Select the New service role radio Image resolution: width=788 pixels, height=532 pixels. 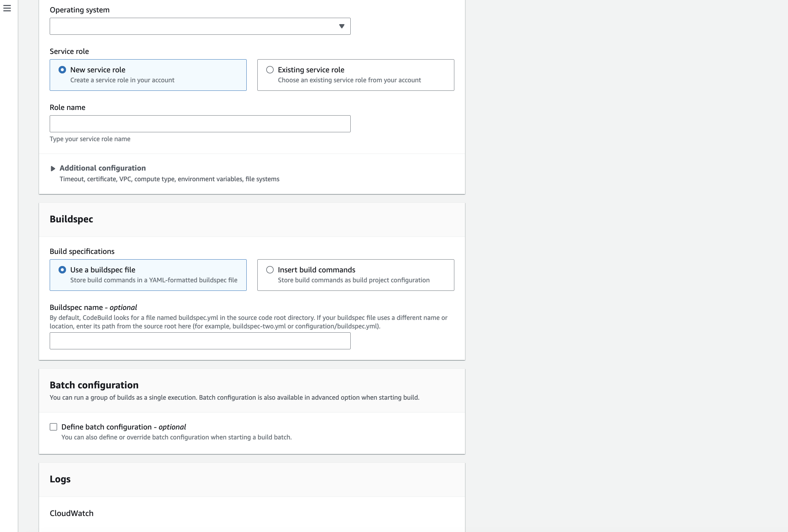(x=62, y=70)
